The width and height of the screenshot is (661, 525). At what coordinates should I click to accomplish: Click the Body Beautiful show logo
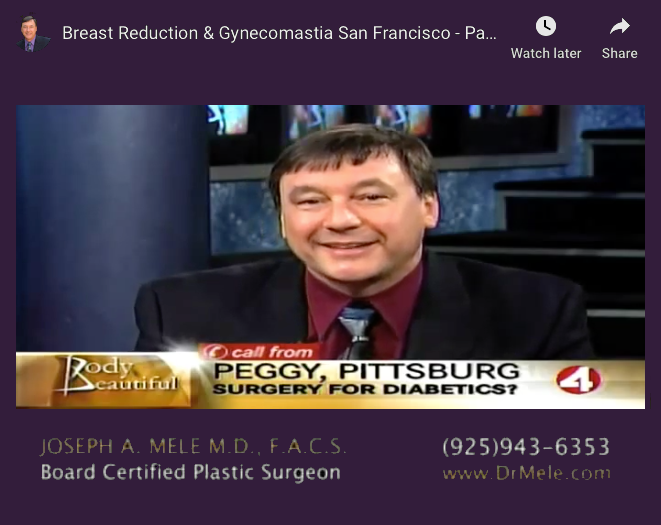(119, 377)
